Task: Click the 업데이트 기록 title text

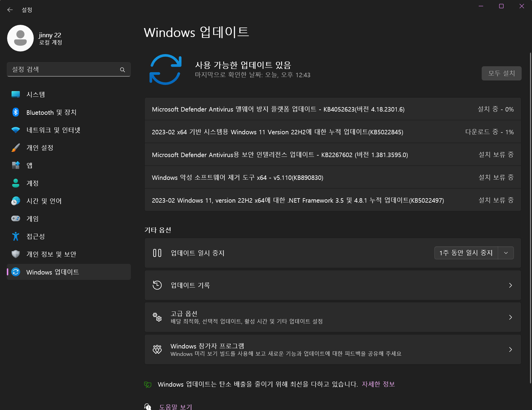Action: pos(190,285)
